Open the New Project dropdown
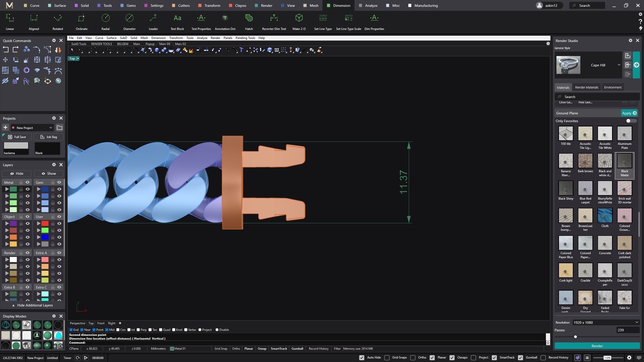This screenshot has height=362, width=644. pyautogui.click(x=51, y=128)
